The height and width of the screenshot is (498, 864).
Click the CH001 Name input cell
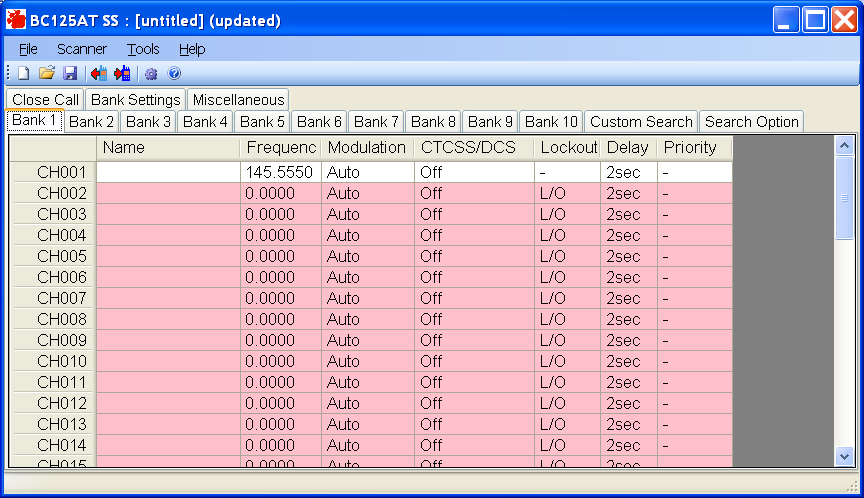[x=168, y=172]
